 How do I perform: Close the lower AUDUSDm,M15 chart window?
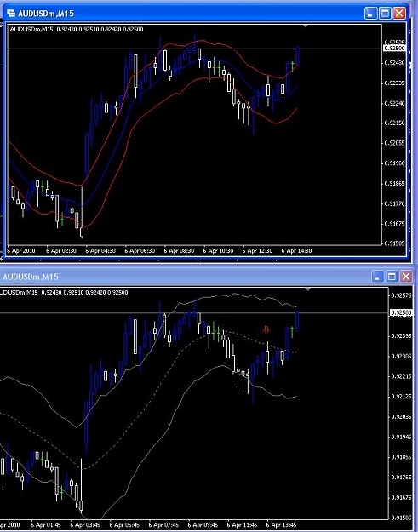click(406, 277)
